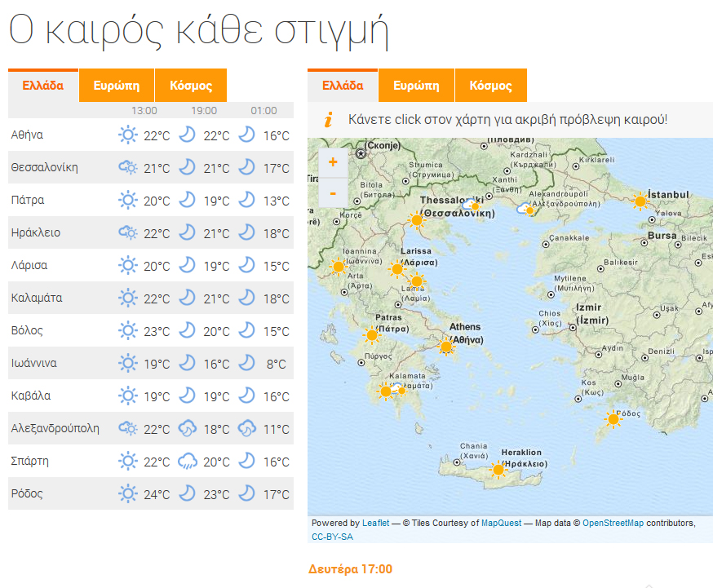Click the Patras sun marker on map
713x588 pixels.
pyautogui.click(x=372, y=334)
